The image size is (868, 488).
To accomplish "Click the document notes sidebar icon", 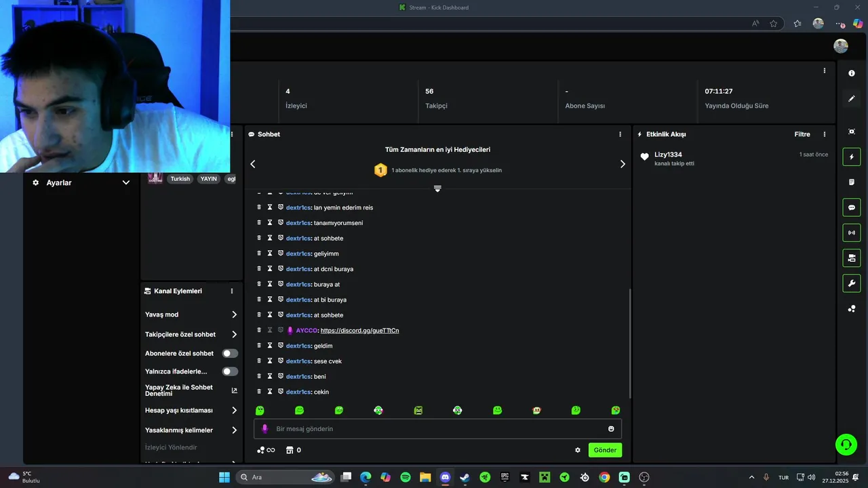I will 852,182.
